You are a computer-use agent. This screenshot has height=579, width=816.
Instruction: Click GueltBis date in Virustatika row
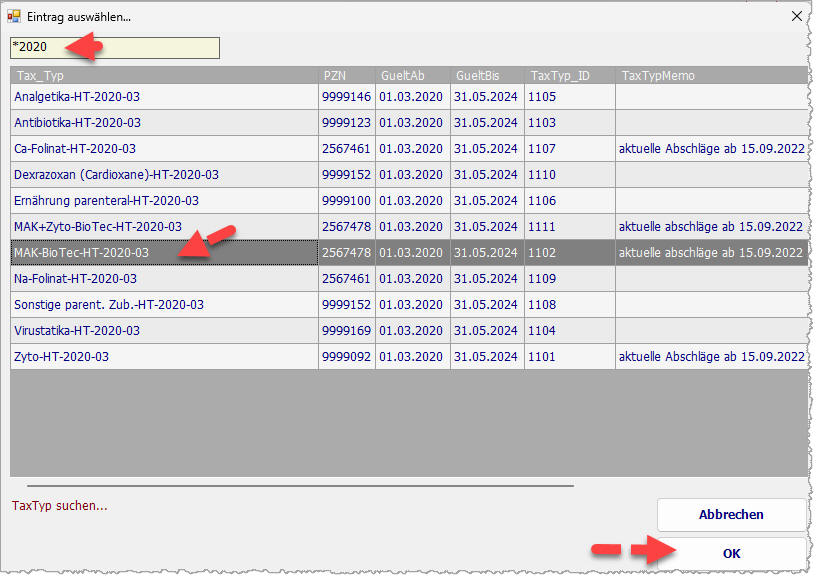click(487, 331)
